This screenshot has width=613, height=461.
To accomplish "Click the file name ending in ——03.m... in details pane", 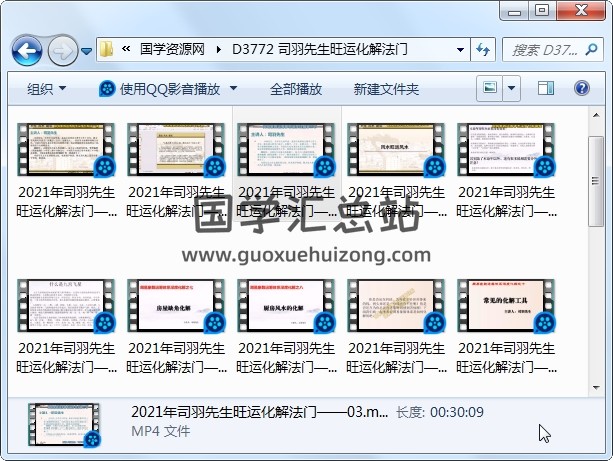I will coord(260,412).
